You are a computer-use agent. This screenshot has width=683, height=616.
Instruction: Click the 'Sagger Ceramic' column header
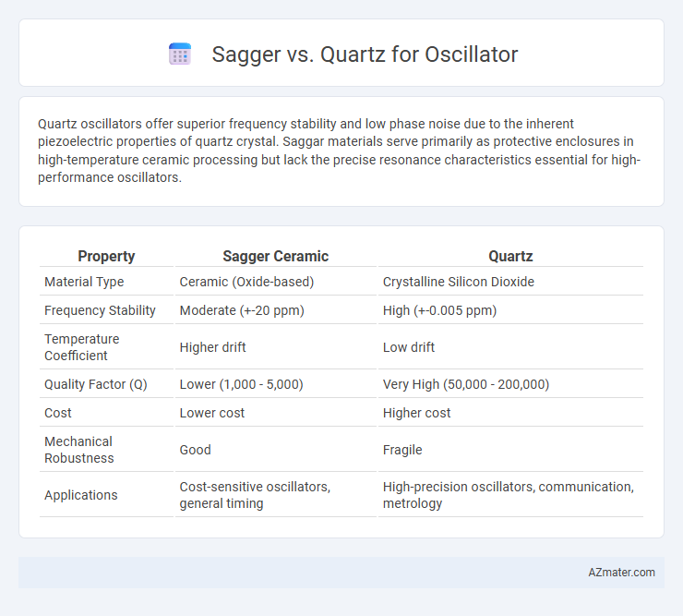pos(275,256)
